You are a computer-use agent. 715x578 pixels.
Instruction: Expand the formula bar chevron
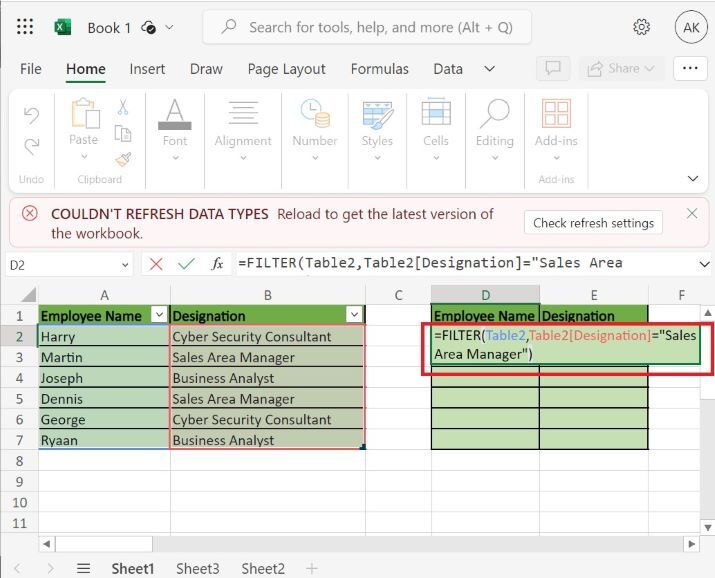pos(704,264)
